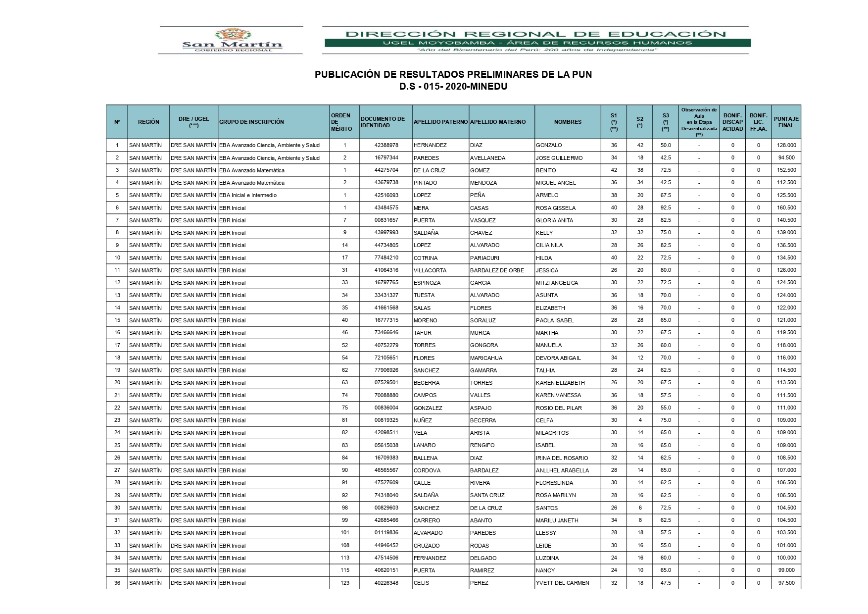Click the title 'PUBLICACIÓN DE RESULTADOS PRELIMINARES DE LA PUN'

pos(453,74)
